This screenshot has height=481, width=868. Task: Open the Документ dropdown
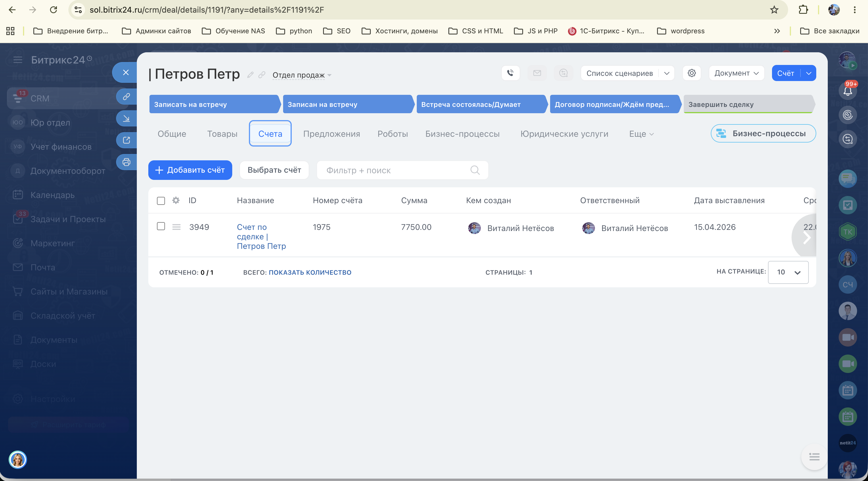(736, 73)
